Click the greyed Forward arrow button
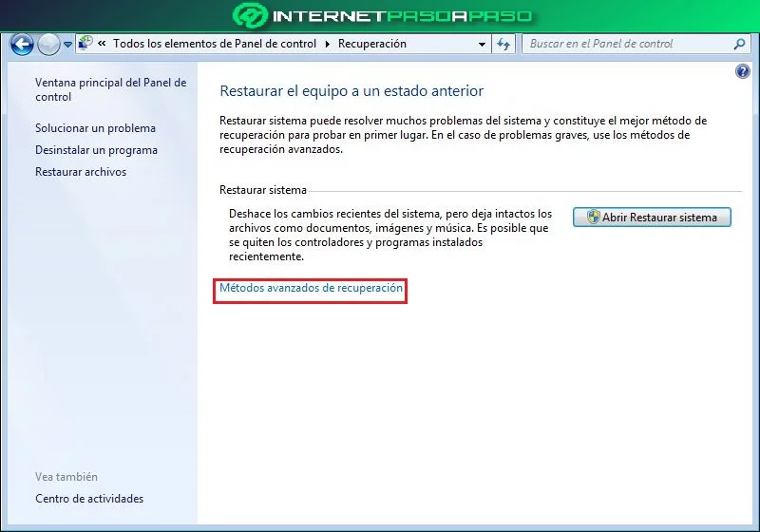 pyautogui.click(x=48, y=45)
